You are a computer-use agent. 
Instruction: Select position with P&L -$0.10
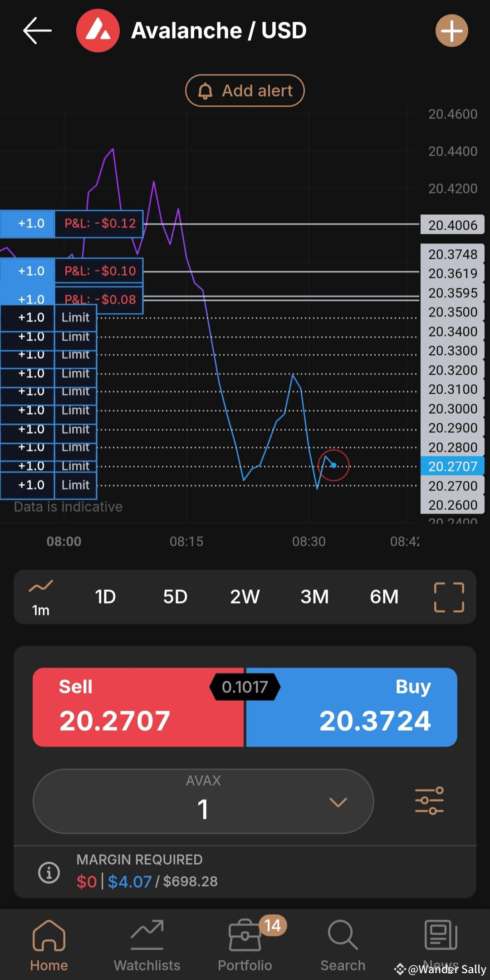tap(72, 271)
